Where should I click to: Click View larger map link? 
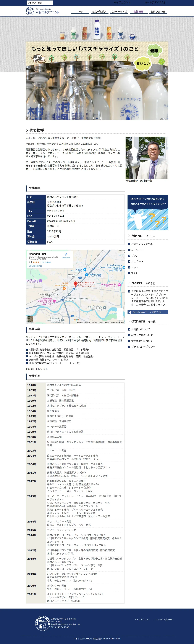(36, 266)
